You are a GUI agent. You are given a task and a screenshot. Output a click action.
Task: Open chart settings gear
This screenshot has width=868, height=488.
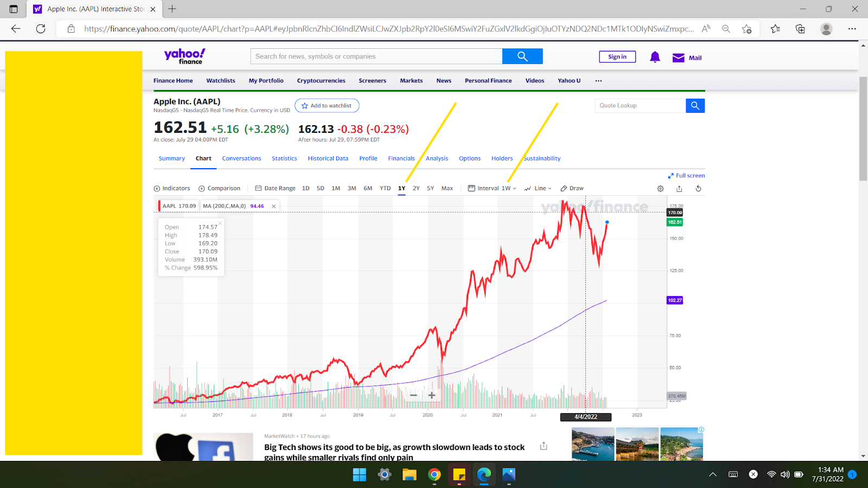[660, 189]
